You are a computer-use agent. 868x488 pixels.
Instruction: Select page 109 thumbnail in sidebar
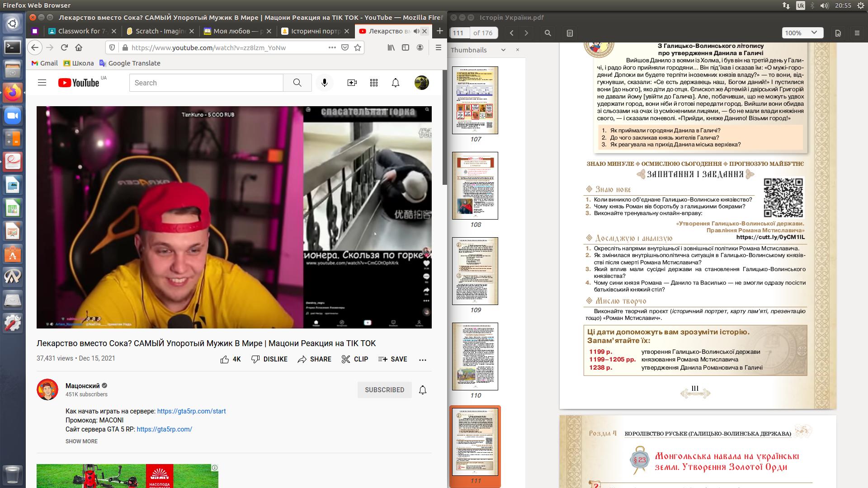coord(475,271)
